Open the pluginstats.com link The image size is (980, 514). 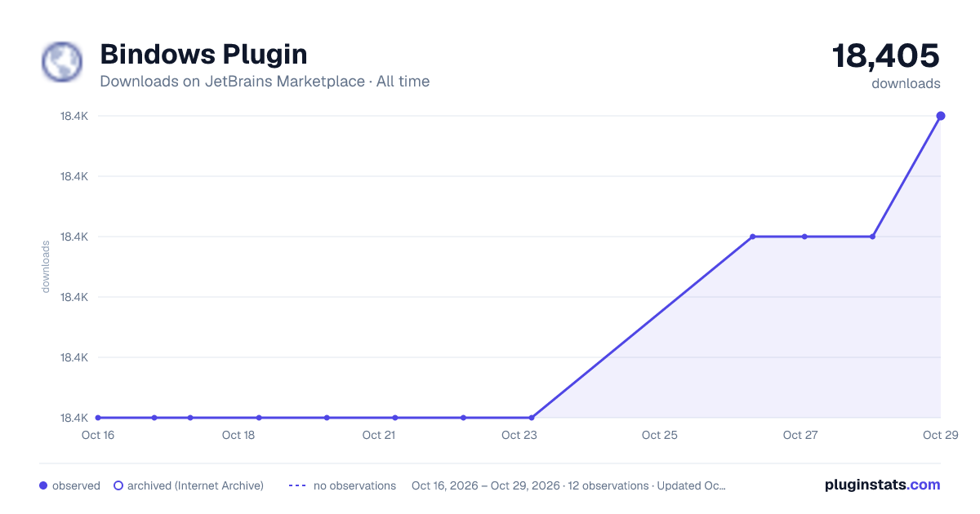883,485
